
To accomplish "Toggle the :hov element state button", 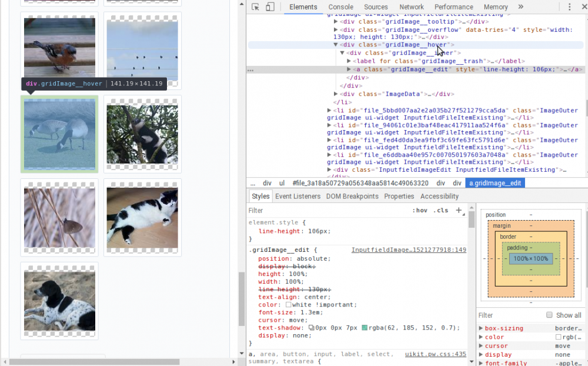I will (x=420, y=210).
